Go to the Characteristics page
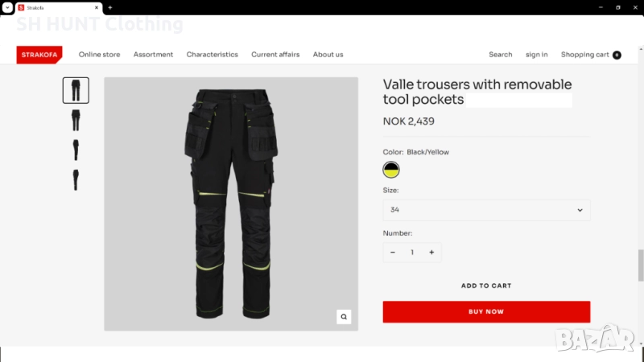Viewport: 644px width, 362px height. [212, 55]
